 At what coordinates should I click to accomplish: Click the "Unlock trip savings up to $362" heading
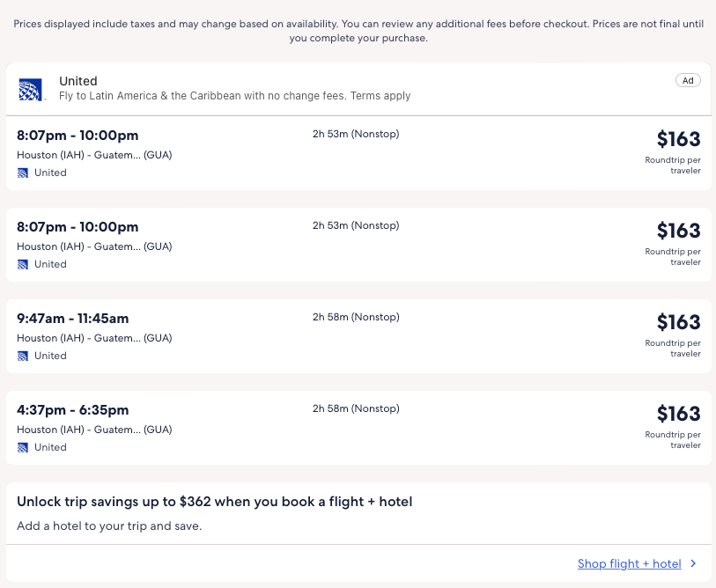click(214, 502)
